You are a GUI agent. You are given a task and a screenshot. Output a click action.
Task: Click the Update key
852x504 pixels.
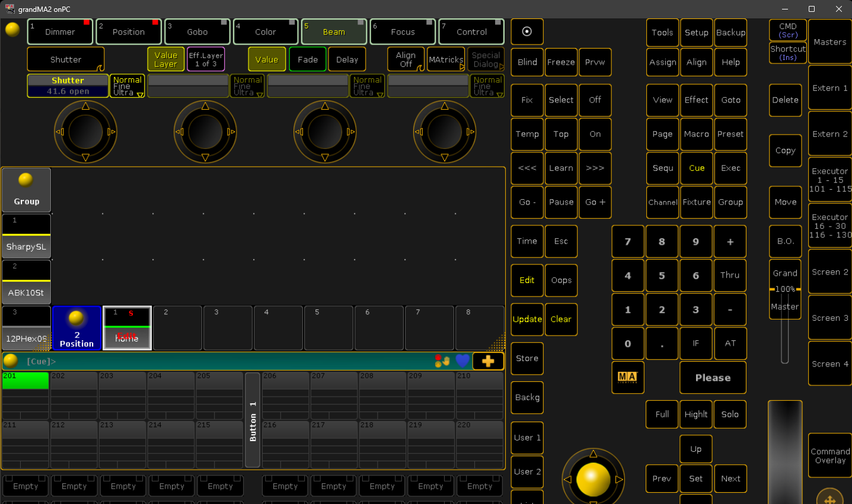(x=527, y=319)
